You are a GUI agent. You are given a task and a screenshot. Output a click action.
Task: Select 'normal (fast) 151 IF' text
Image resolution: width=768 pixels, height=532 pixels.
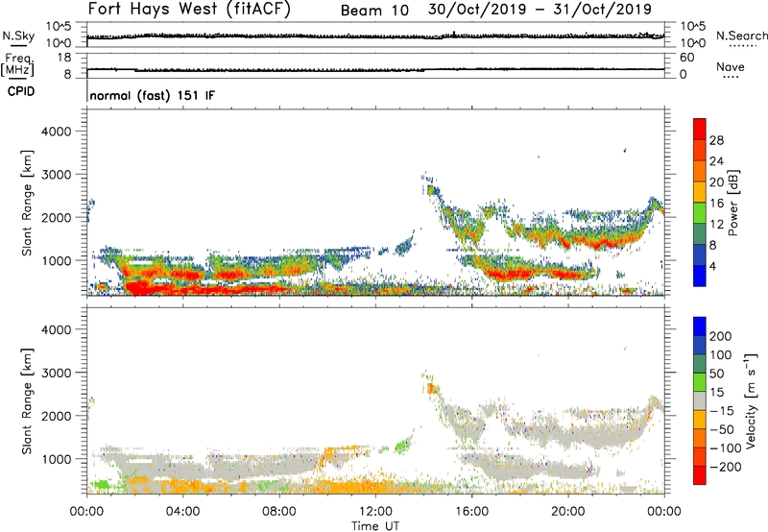tap(153, 95)
